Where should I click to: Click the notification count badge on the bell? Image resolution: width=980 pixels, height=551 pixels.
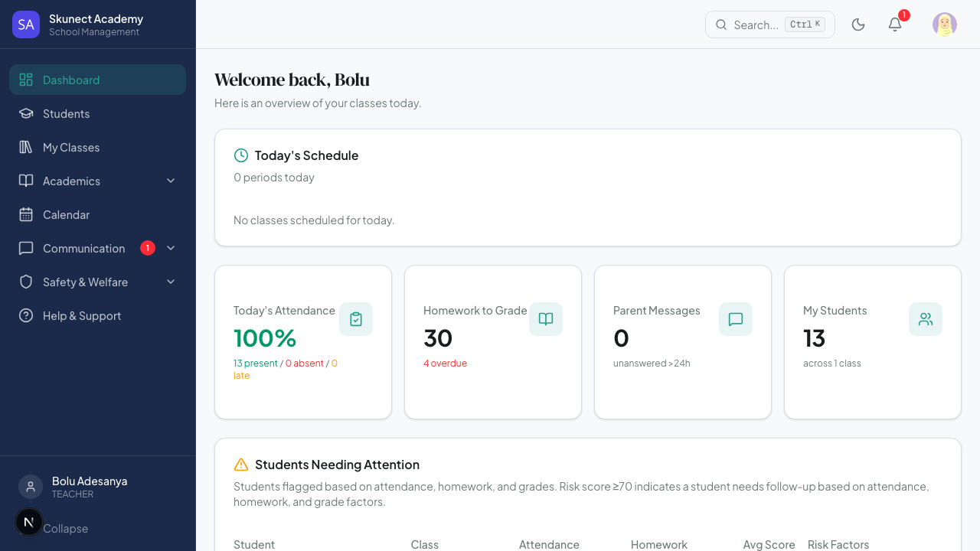click(904, 15)
